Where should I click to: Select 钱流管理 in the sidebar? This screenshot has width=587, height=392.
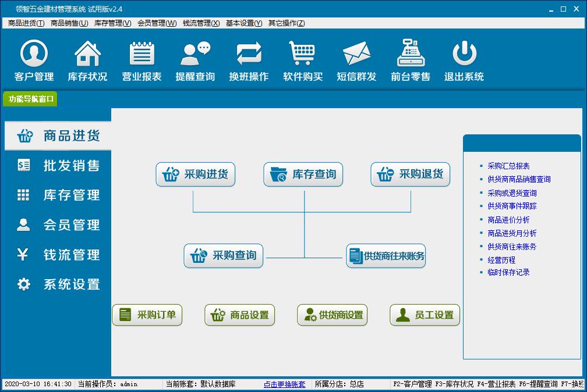pos(58,255)
